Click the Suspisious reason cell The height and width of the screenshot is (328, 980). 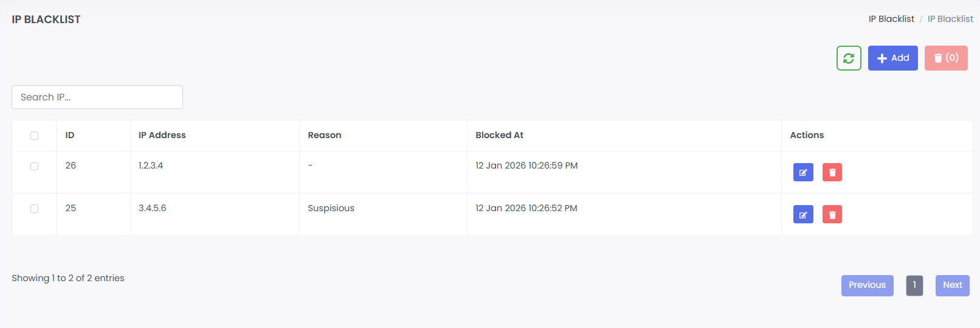[331, 208]
